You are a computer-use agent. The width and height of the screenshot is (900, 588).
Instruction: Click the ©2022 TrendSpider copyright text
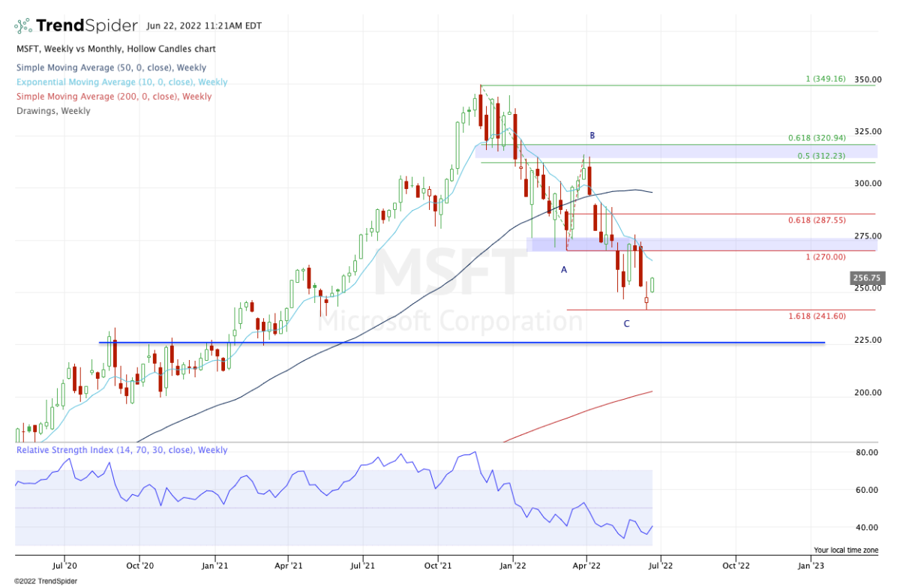click(x=46, y=580)
